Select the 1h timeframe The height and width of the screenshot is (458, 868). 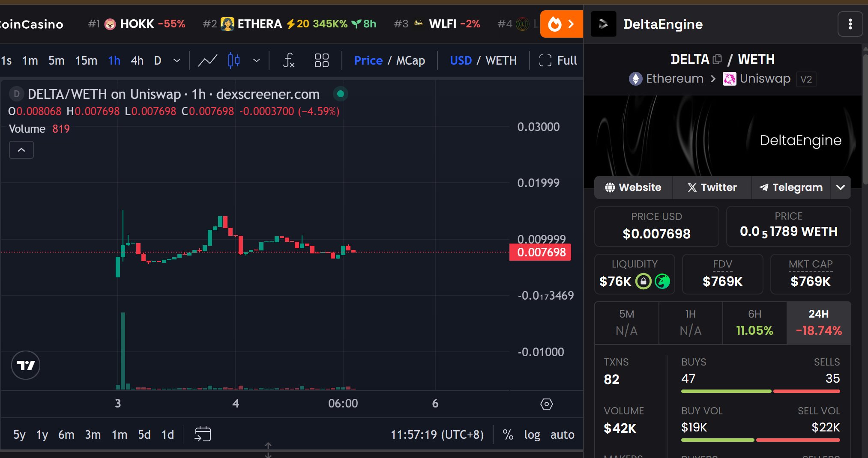[114, 60]
